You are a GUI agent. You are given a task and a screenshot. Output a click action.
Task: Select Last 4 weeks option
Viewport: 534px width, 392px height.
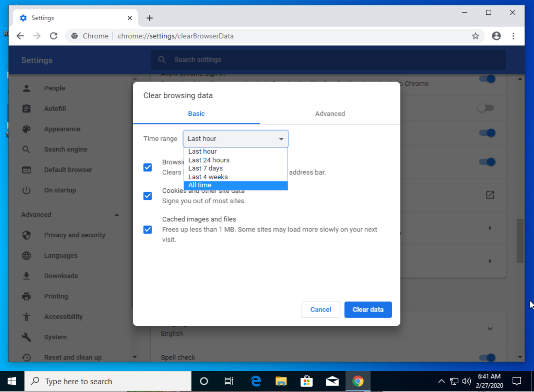click(236, 177)
